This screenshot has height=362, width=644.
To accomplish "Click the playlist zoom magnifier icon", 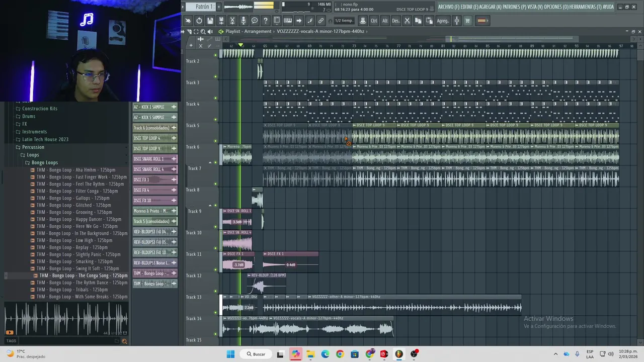I will pyautogui.click(x=203, y=31).
